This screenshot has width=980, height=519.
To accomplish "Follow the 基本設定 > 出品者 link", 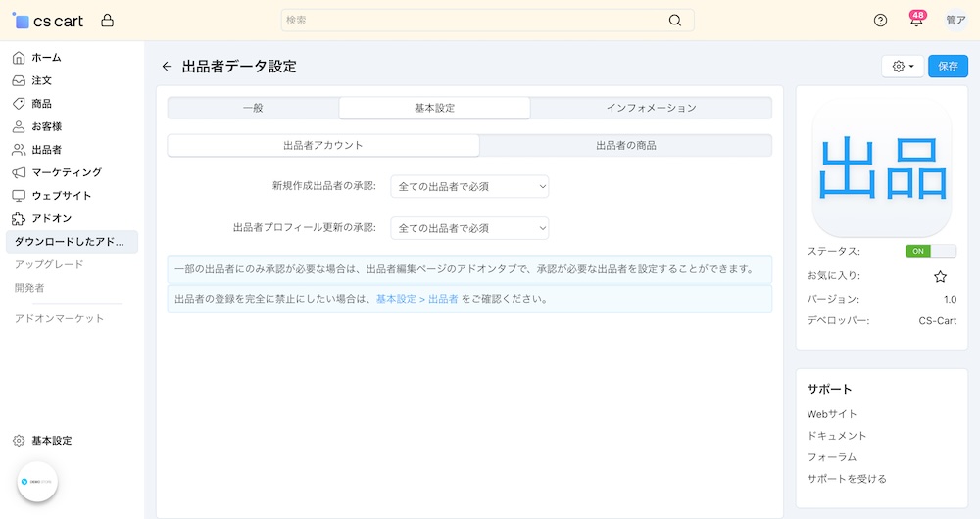I will (x=416, y=299).
